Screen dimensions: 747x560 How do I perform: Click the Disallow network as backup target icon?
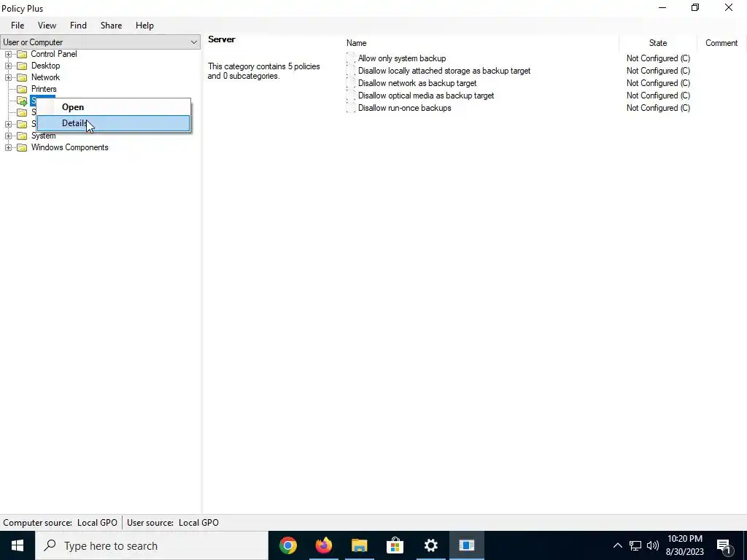[351, 83]
